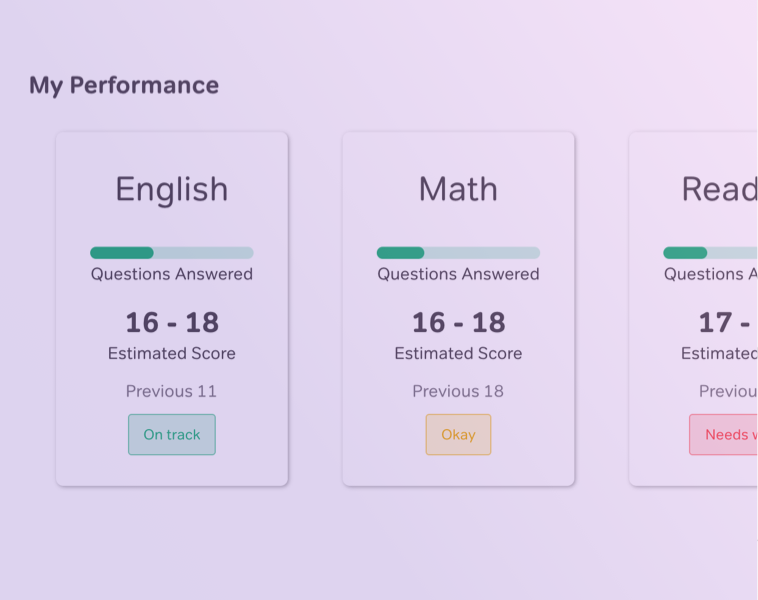
Task: Click the Previous label on Reading card
Action: pos(728,391)
